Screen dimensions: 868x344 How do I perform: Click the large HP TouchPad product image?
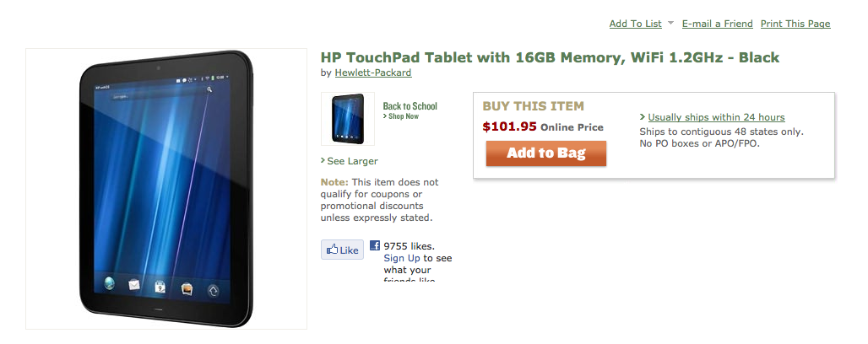point(166,189)
